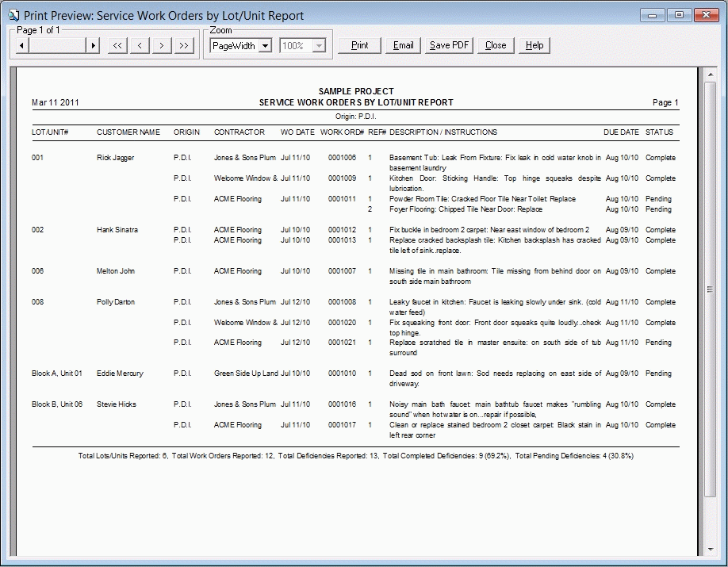Select customer name Hank Sinatra
The width and height of the screenshot is (728, 567).
117,230
